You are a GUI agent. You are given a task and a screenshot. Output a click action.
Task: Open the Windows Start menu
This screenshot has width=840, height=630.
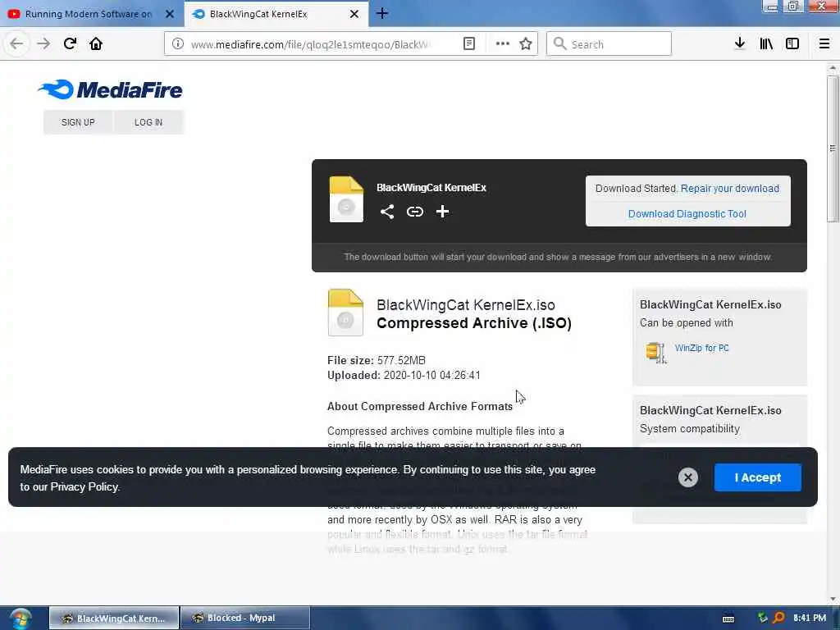(21, 619)
